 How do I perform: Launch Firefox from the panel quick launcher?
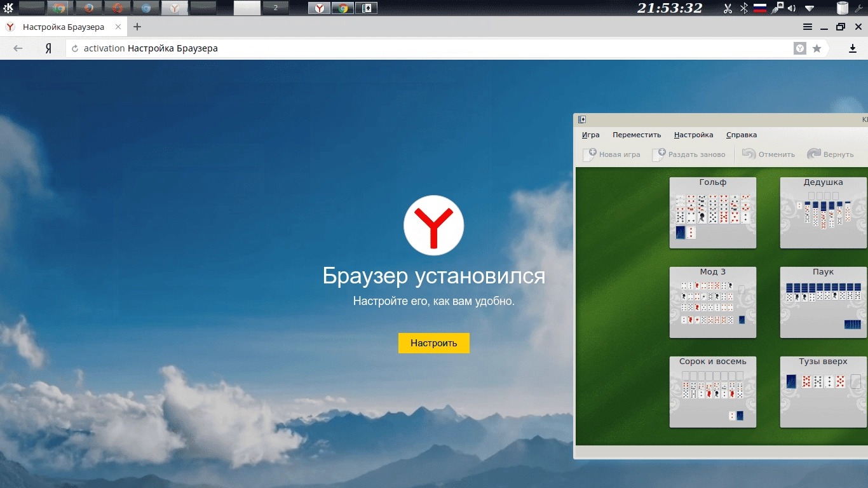click(x=88, y=8)
